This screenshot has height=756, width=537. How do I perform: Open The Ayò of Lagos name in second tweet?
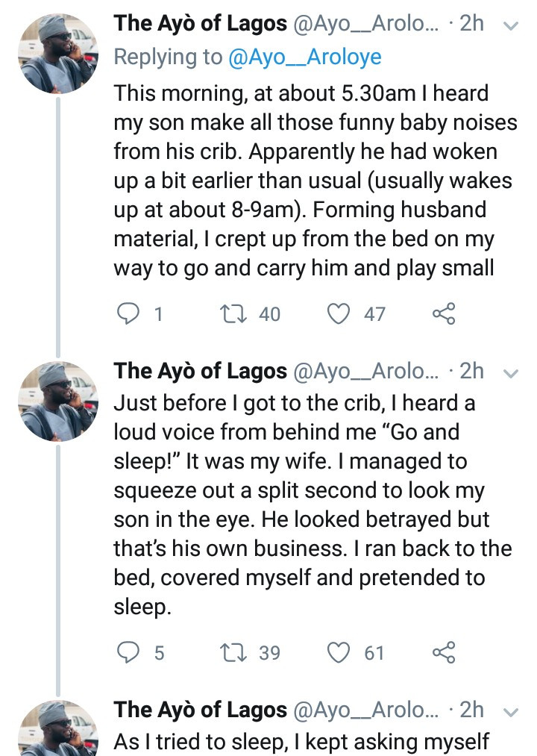pyautogui.click(x=200, y=371)
